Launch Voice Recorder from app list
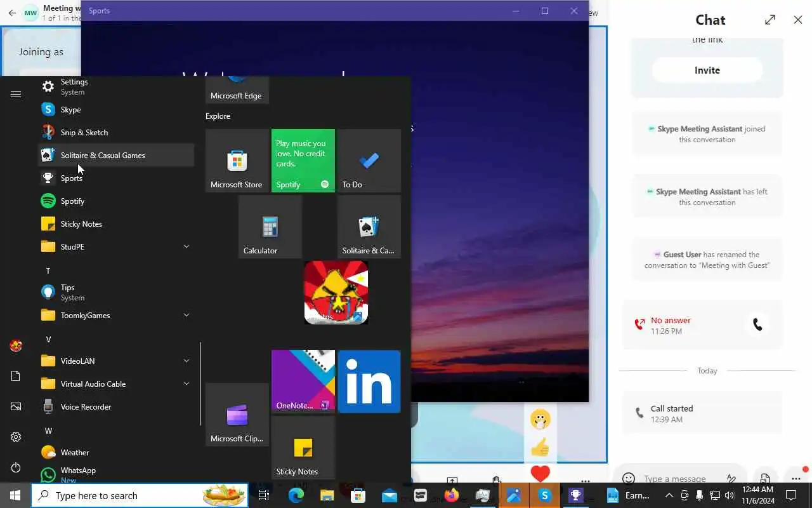The width and height of the screenshot is (812, 508). 116,406
